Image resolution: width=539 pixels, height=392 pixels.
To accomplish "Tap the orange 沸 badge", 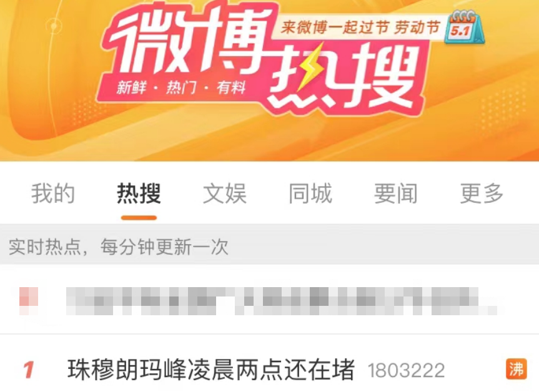I will click(x=517, y=370).
